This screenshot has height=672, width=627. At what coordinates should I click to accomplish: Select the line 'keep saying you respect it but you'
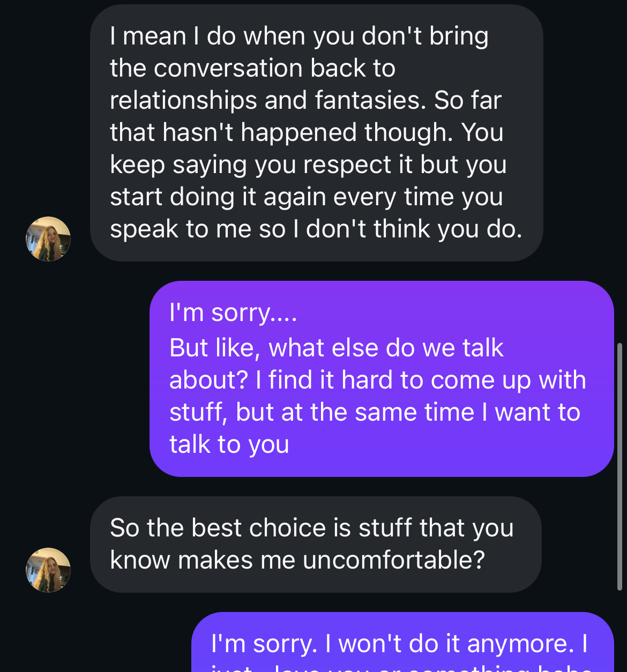pyautogui.click(x=308, y=165)
